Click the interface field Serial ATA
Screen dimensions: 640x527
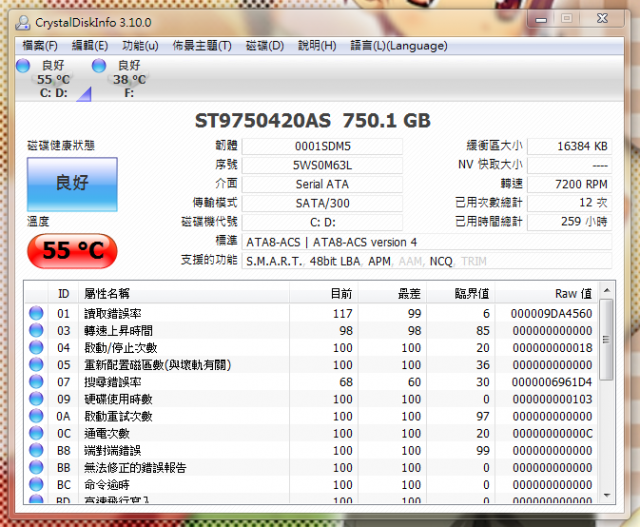(x=322, y=184)
